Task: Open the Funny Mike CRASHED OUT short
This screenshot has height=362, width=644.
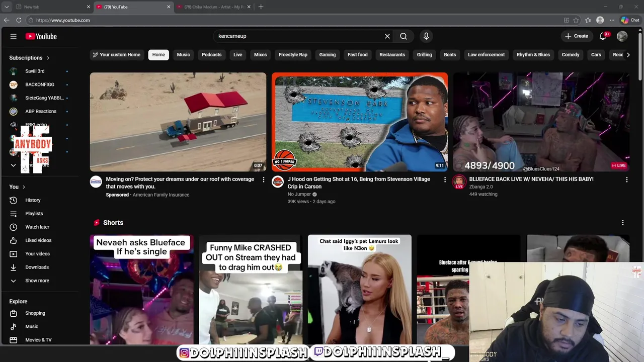Action: point(251,289)
